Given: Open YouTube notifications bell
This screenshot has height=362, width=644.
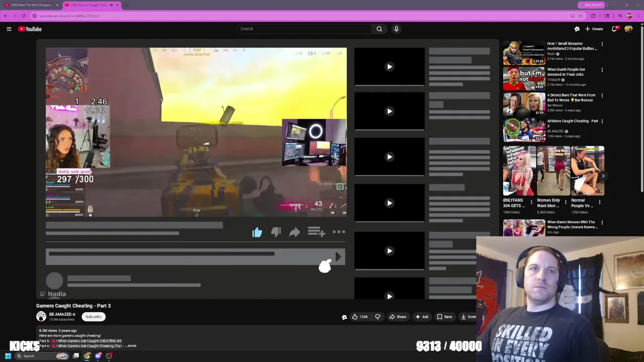Looking at the screenshot, I should (614, 29).
